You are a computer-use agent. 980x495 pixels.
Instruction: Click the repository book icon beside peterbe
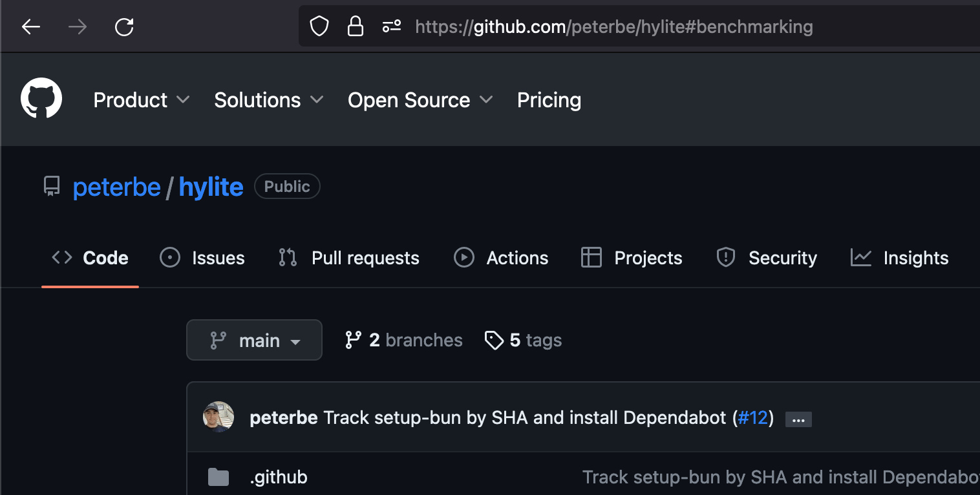pos(51,186)
